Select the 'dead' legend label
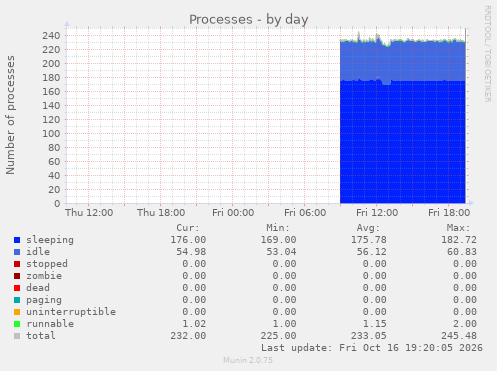This screenshot has width=497, height=371. point(38,288)
